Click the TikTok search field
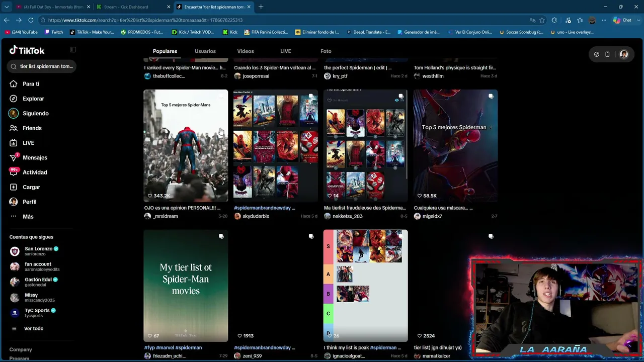The width and height of the screenshot is (644, 362). click(42, 66)
